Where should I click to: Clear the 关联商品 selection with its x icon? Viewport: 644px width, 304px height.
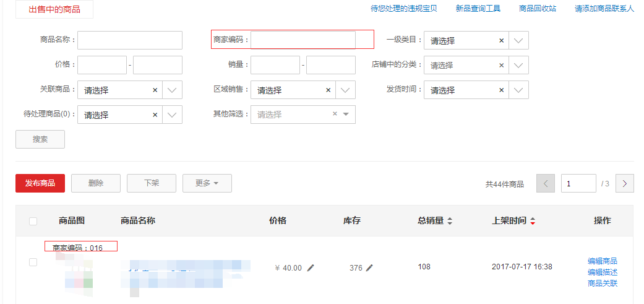pyautogui.click(x=155, y=90)
